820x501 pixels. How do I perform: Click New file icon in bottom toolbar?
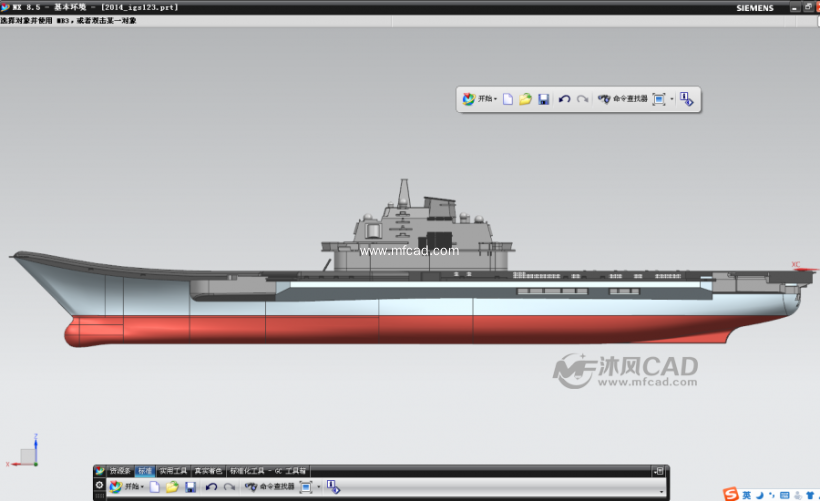pyautogui.click(x=155, y=487)
